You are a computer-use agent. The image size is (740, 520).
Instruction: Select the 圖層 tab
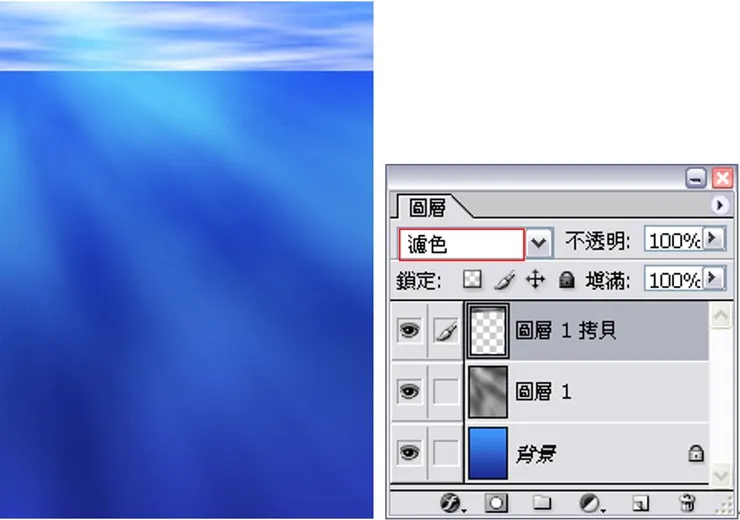click(427, 208)
